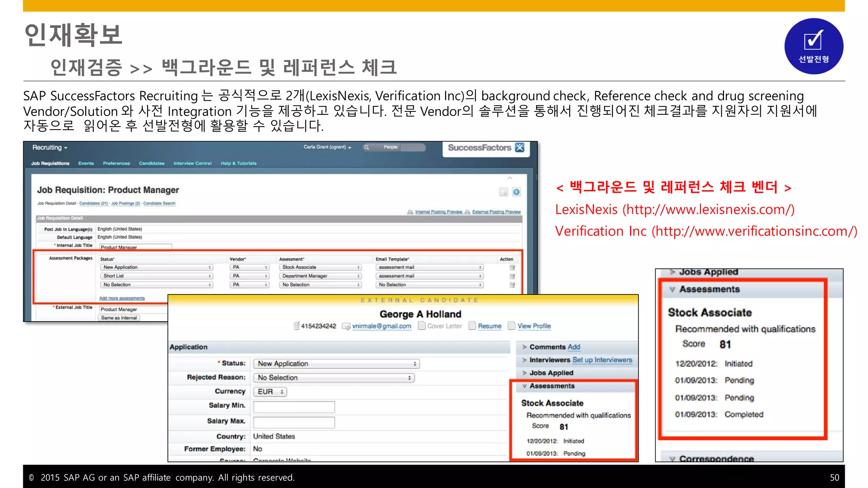Collapse Assessments in candidate panel

coord(525,386)
